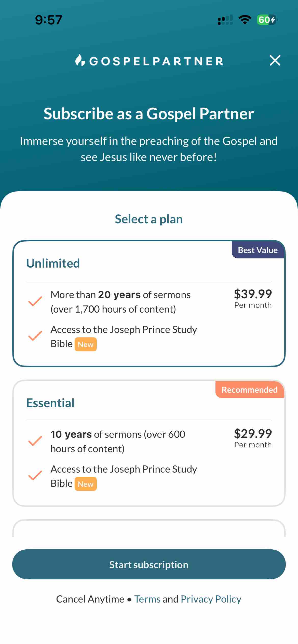The width and height of the screenshot is (298, 644).
Task: Choose the Essential plan option
Action: (x=149, y=443)
